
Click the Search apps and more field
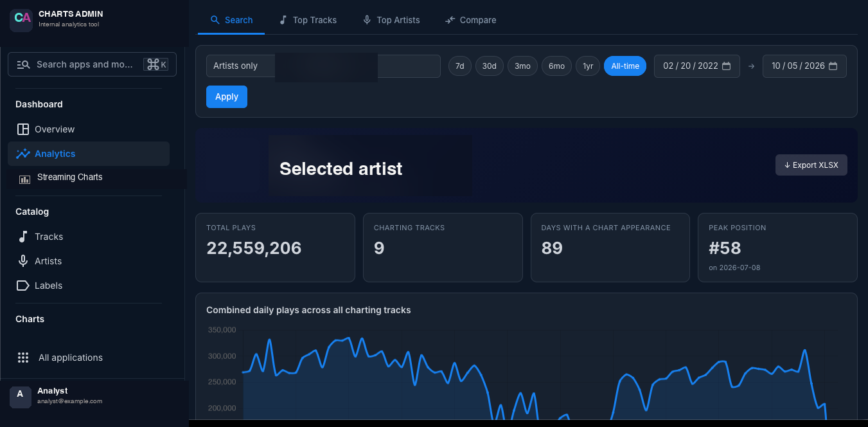(92, 64)
